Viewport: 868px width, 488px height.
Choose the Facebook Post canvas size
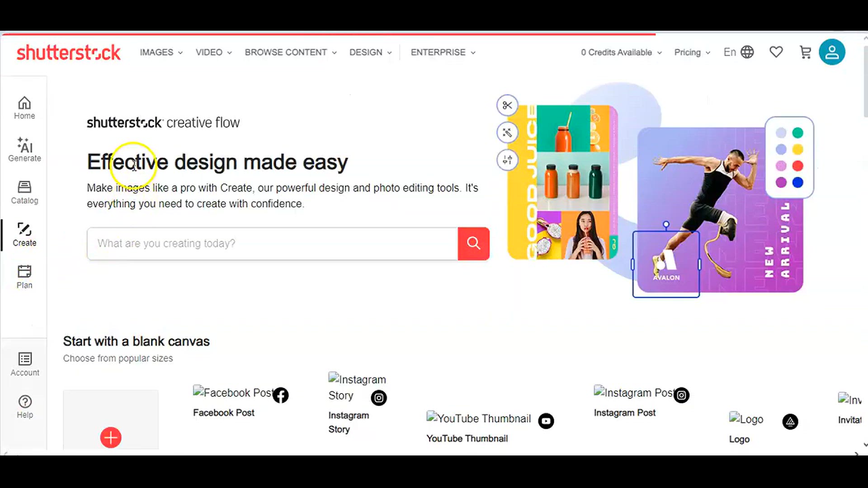(x=241, y=402)
